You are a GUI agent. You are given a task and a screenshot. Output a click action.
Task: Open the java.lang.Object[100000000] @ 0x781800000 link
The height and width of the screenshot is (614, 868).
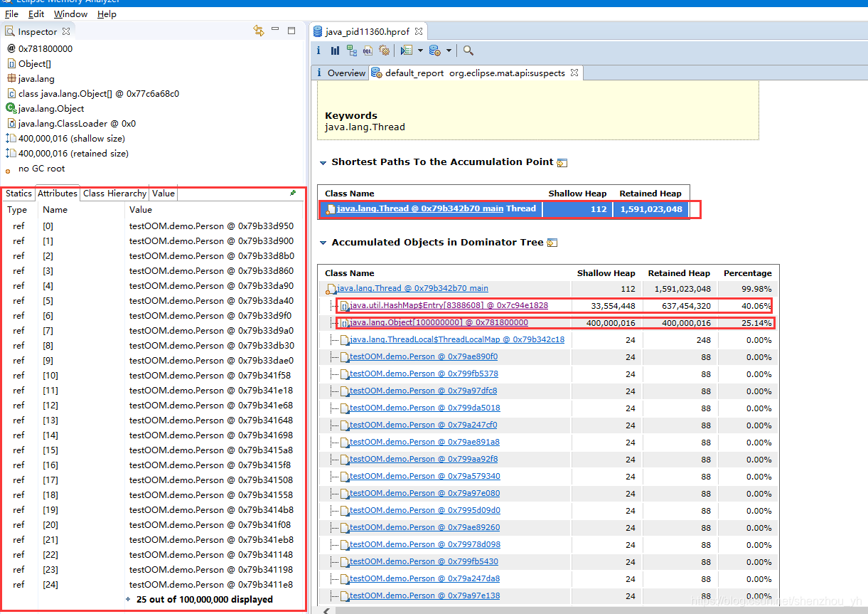439,323
